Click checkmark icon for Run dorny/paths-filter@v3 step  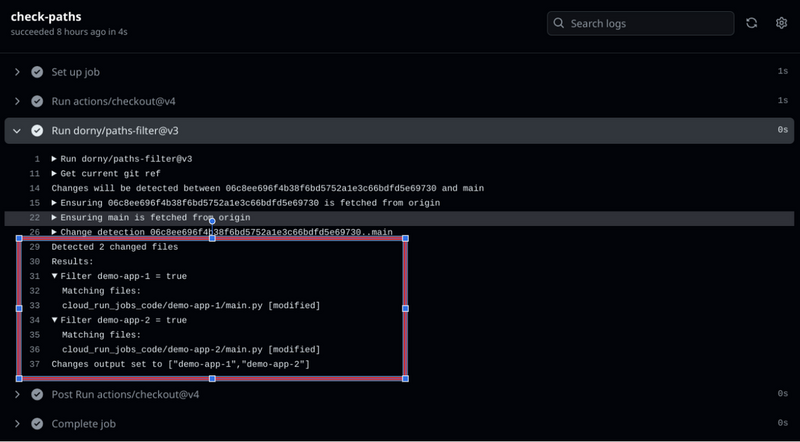pyautogui.click(x=37, y=131)
